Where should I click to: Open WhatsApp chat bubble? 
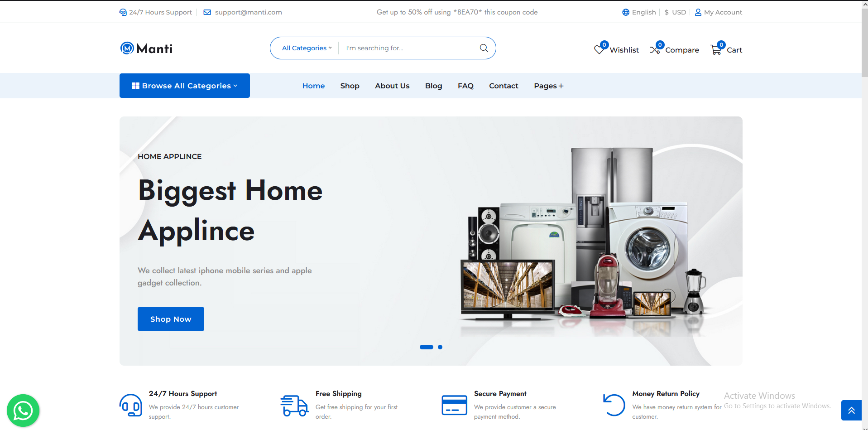click(x=23, y=411)
